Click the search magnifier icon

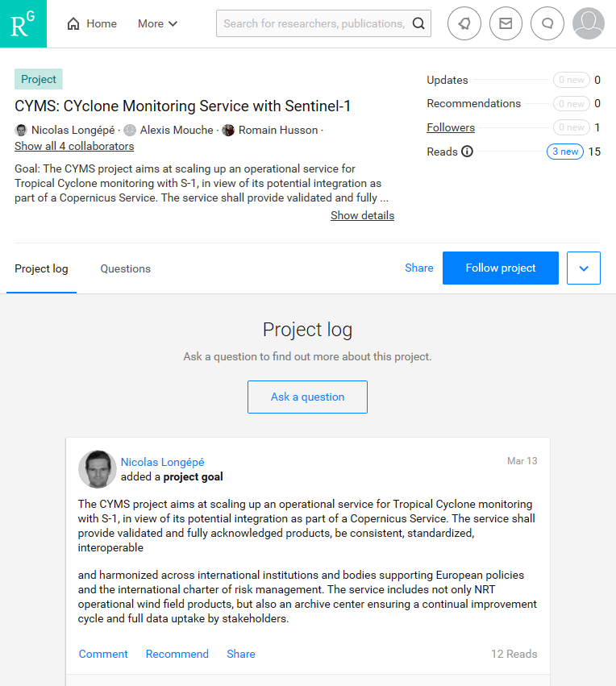click(418, 23)
